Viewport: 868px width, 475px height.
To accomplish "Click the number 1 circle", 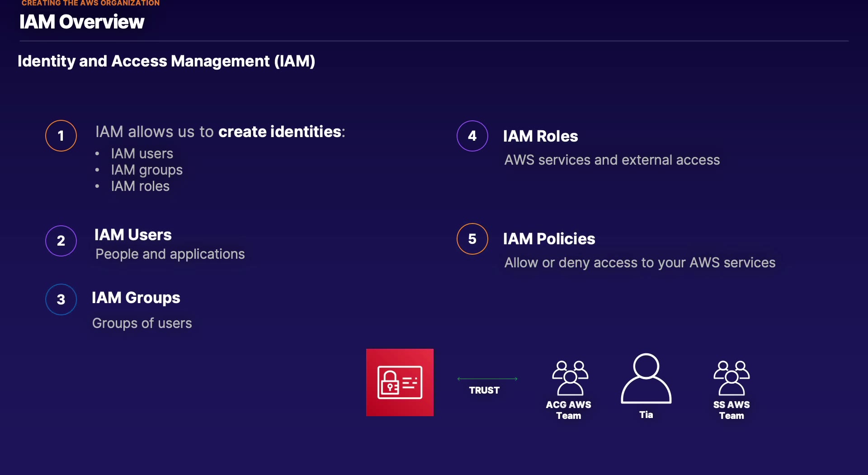I will point(61,136).
